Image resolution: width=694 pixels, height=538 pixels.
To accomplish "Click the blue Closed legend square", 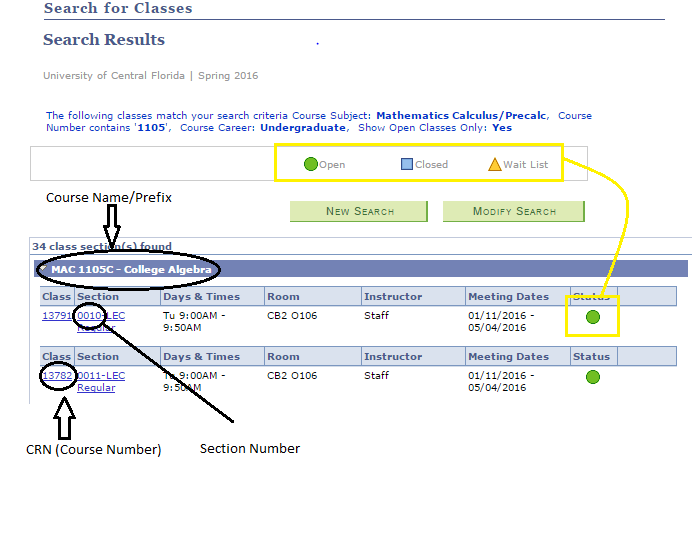I will 406,164.
